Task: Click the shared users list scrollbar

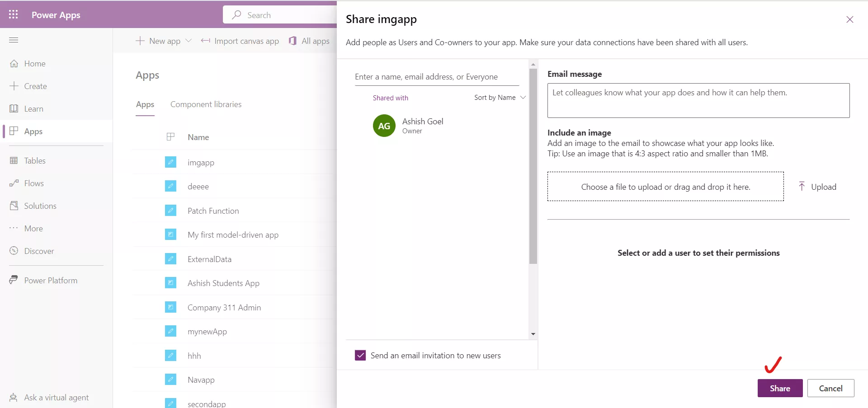Action: point(533,167)
